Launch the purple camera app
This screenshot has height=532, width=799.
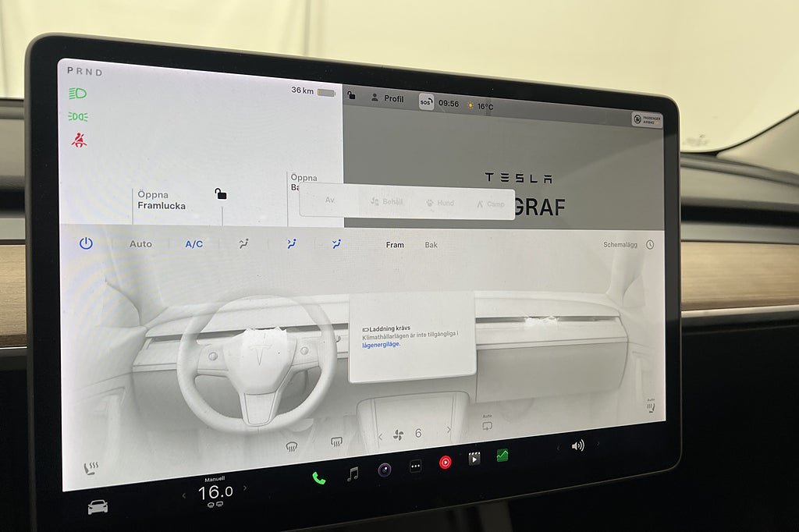[x=384, y=470]
